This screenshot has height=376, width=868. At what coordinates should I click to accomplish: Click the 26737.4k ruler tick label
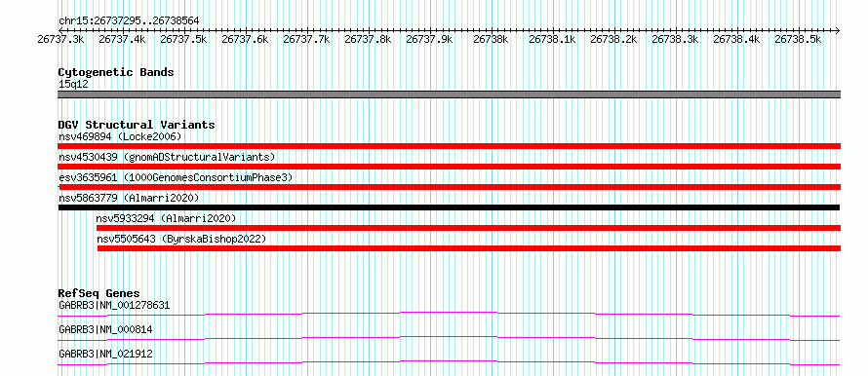click(122, 39)
